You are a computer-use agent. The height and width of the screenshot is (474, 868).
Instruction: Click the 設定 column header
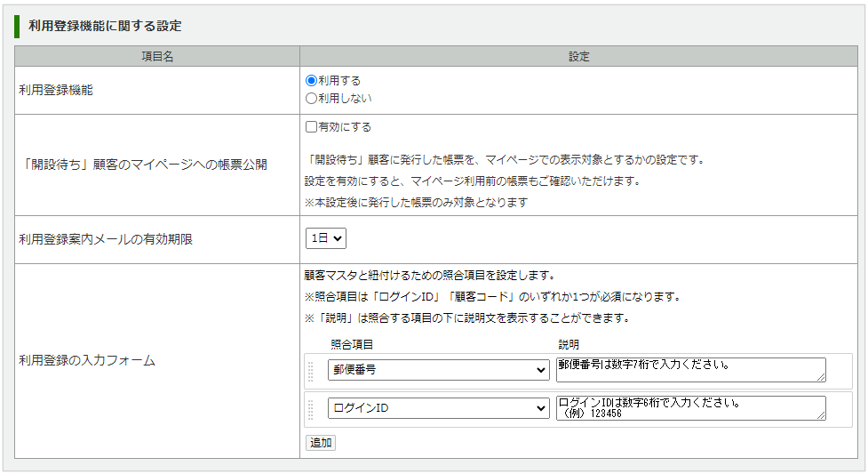point(579,56)
